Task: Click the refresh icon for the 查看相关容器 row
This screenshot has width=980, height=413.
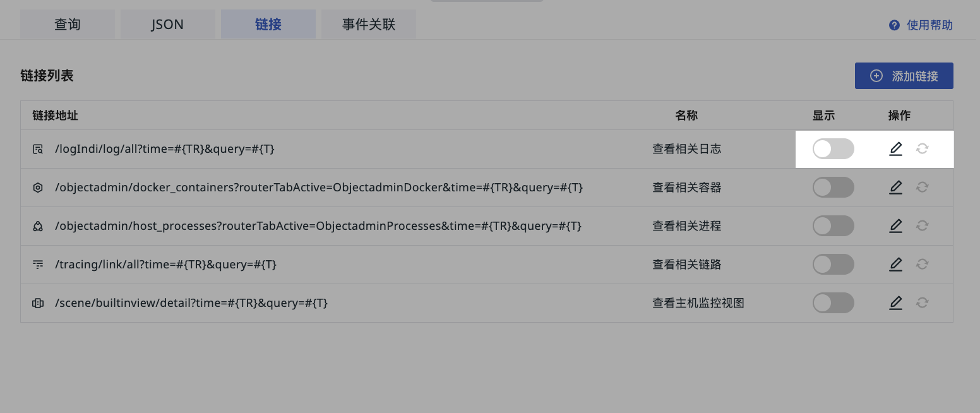Action: click(x=922, y=188)
